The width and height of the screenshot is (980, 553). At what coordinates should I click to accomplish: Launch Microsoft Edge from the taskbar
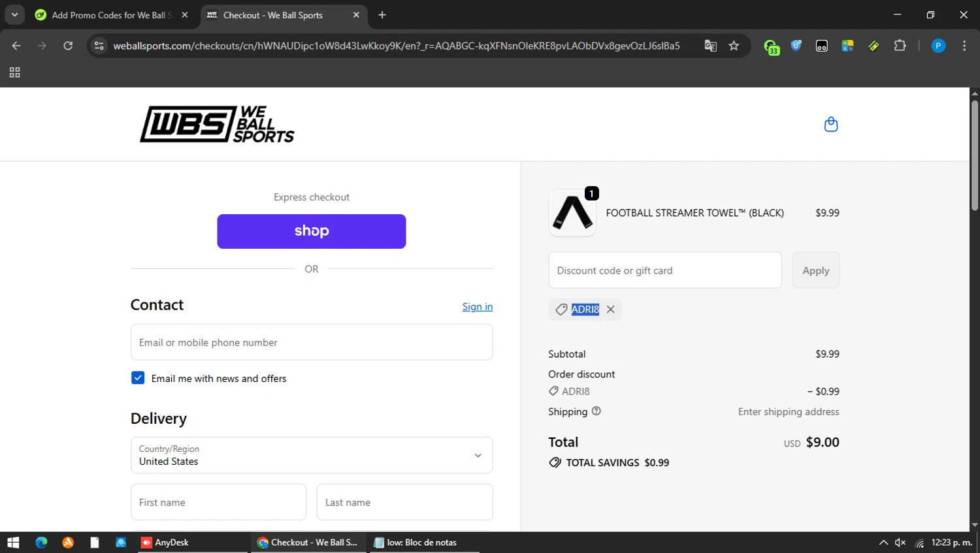tap(41, 543)
